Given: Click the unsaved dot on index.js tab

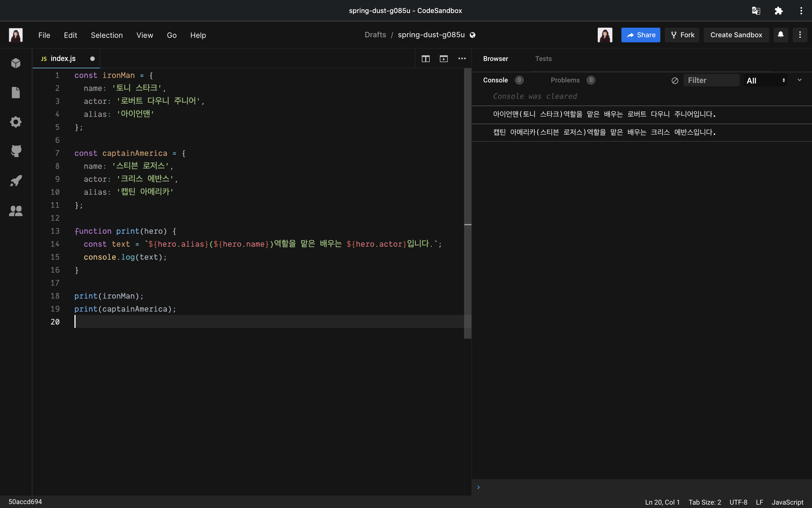Looking at the screenshot, I should pyautogui.click(x=92, y=59).
